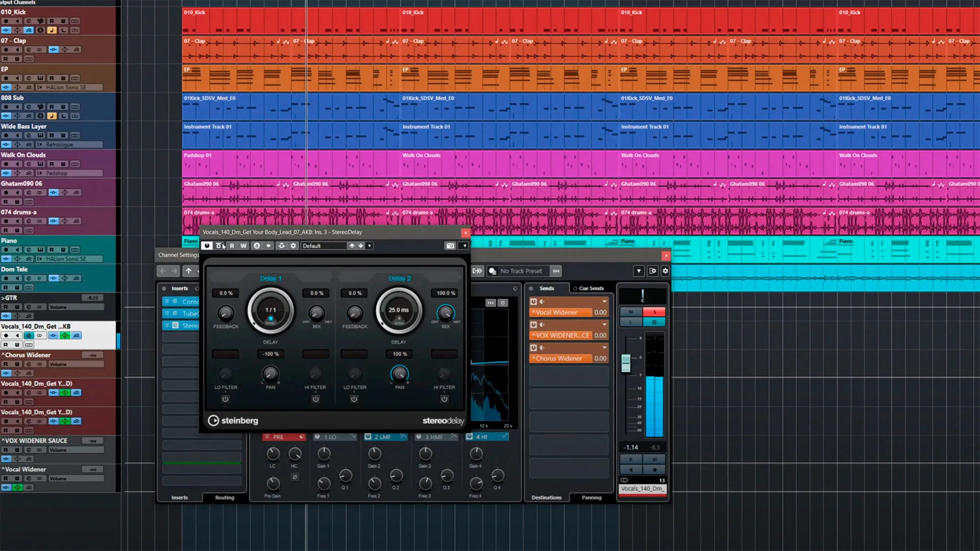The image size is (980, 551).
Task: Click Listen (L) button in fader strip
Action: 631,322
